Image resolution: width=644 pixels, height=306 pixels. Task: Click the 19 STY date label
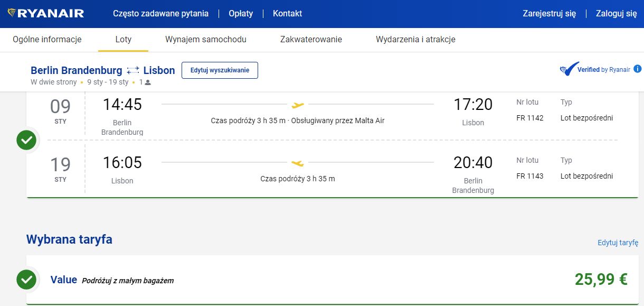coord(60,169)
